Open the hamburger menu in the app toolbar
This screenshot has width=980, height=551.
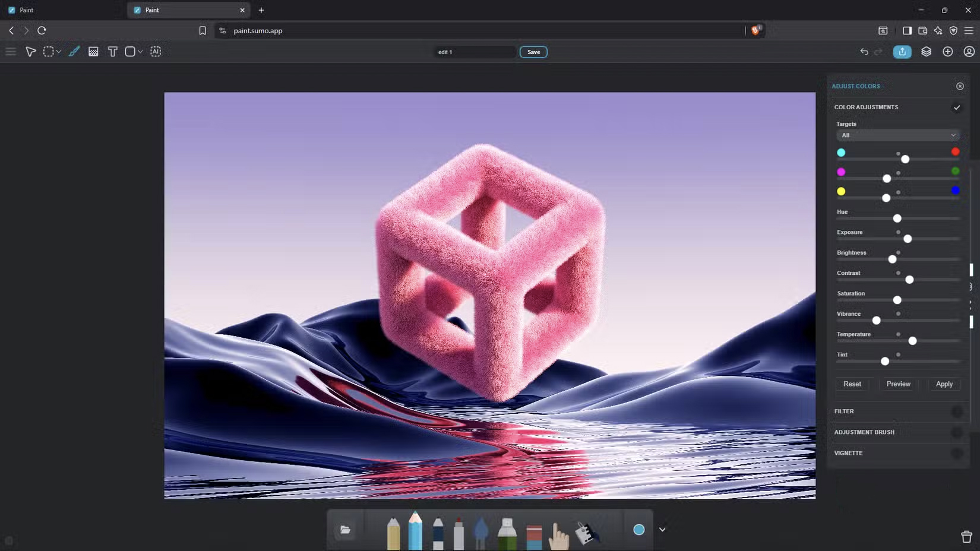tap(11, 52)
